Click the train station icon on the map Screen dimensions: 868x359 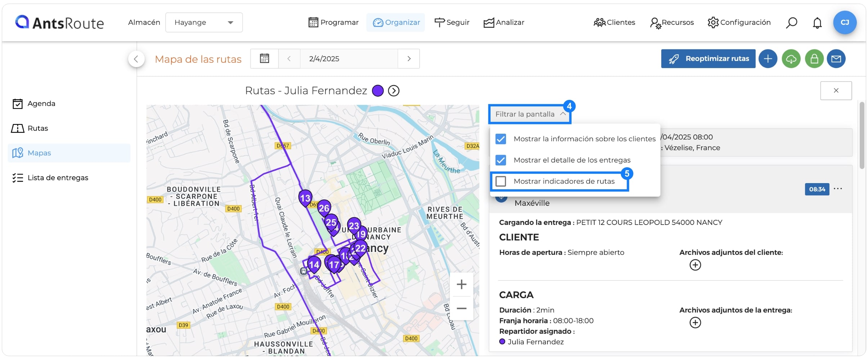(304, 271)
